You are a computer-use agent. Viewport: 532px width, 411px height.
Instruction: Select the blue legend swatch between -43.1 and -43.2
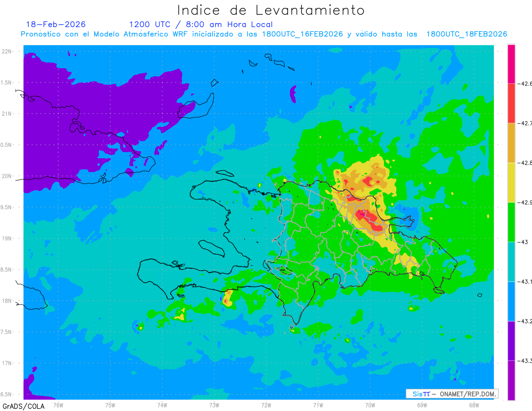[x=511, y=301]
